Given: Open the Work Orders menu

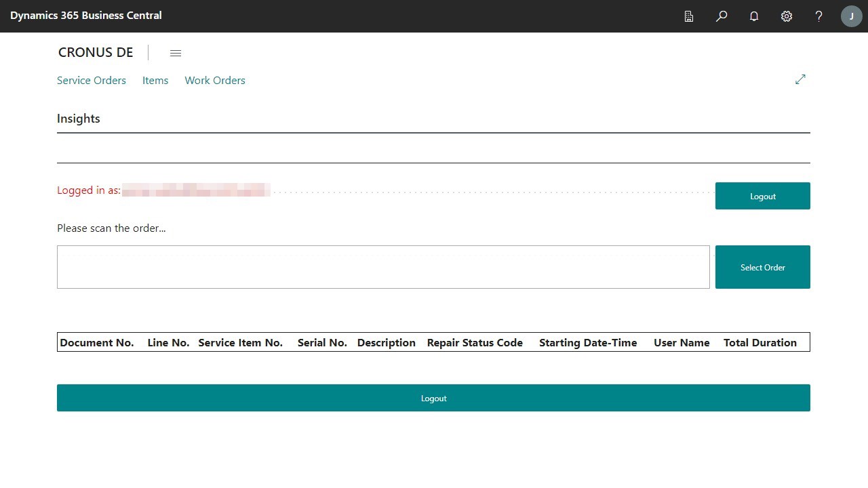Looking at the screenshot, I should (x=215, y=80).
